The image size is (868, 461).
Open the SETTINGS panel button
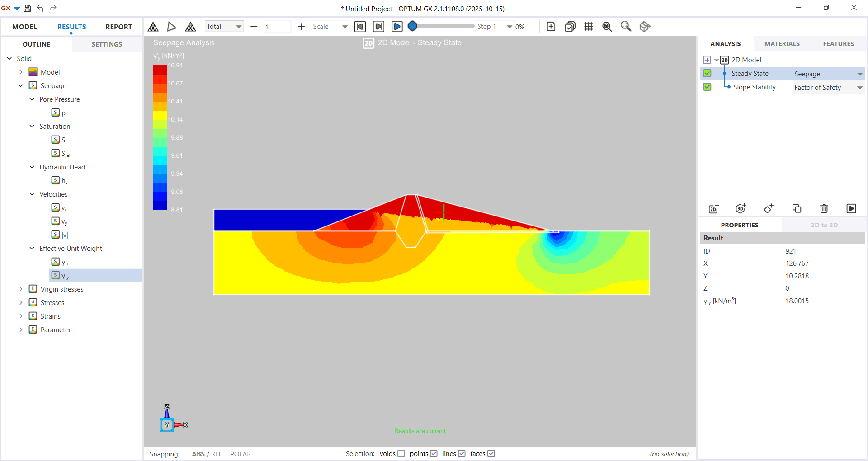click(x=107, y=44)
